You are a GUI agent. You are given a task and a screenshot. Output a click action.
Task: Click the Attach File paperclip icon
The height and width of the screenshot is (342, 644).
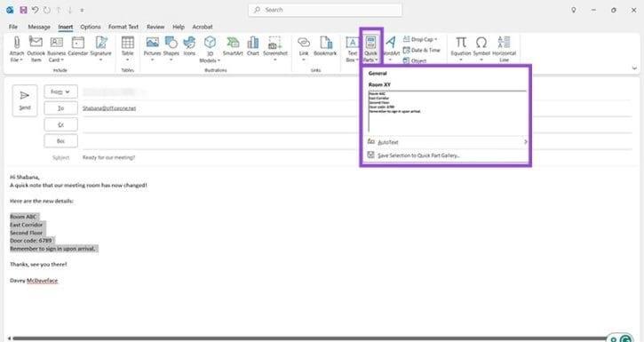[x=16, y=43]
